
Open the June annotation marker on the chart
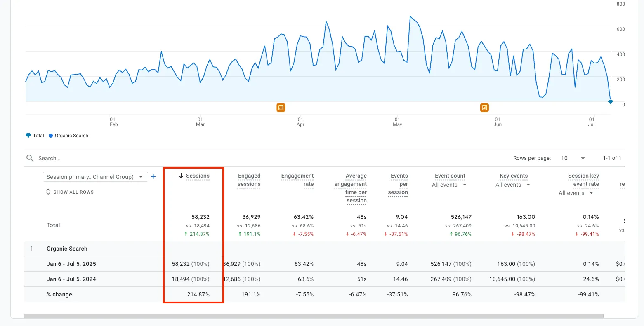[x=484, y=107]
